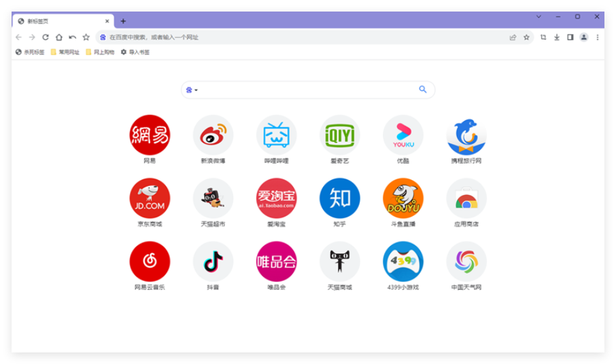Open the 4399小游戏 games shortcut
Image resolution: width=616 pixels, height=364 pixels.
tap(403, 261)
